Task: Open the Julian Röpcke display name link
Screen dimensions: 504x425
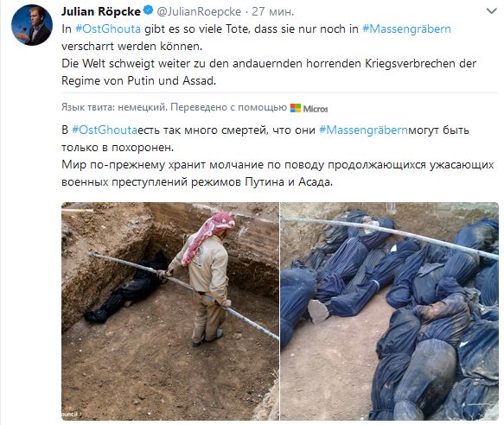Action: click(101, 11)
